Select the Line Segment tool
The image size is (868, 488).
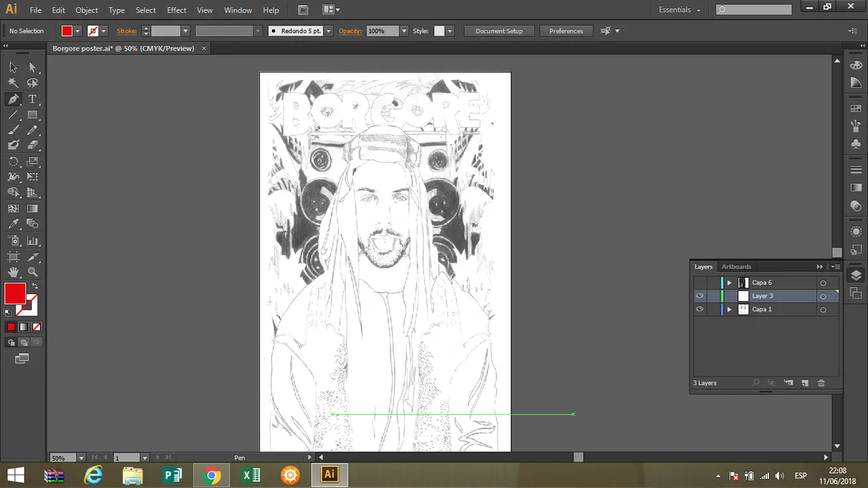click(x=13, y=115)
